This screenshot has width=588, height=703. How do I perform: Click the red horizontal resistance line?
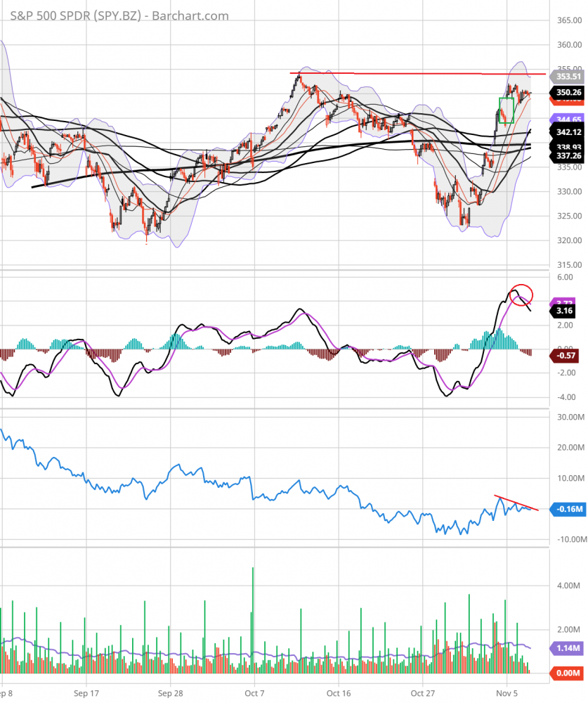tap(407, 73)
